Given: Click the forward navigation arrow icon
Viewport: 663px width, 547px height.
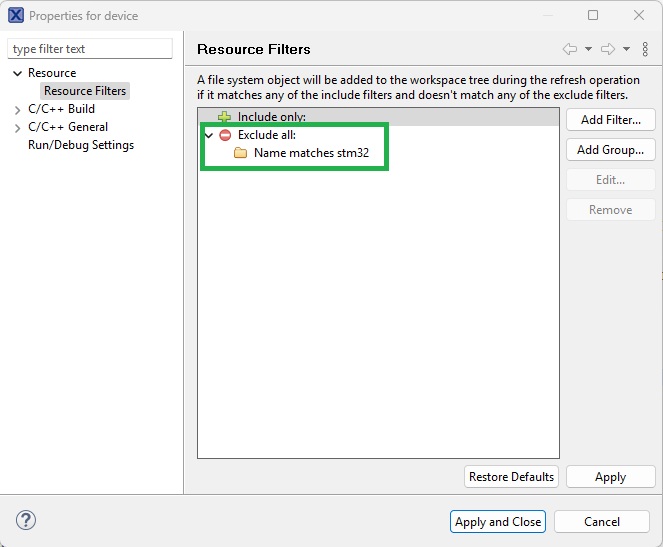Looking at the screenshot, I should coord(608,49).
